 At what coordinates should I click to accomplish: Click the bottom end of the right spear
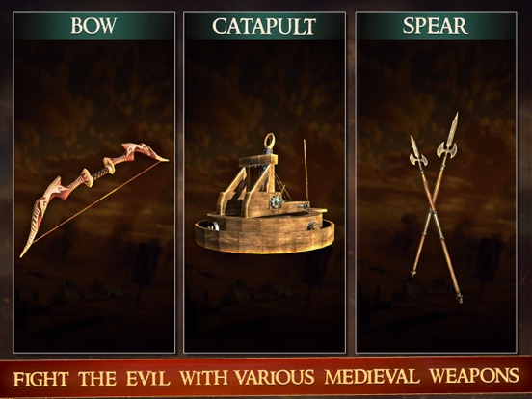point(459,298)
